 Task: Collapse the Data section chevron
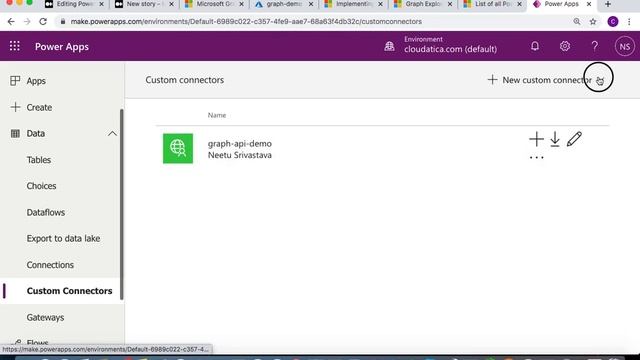(112, 134)
